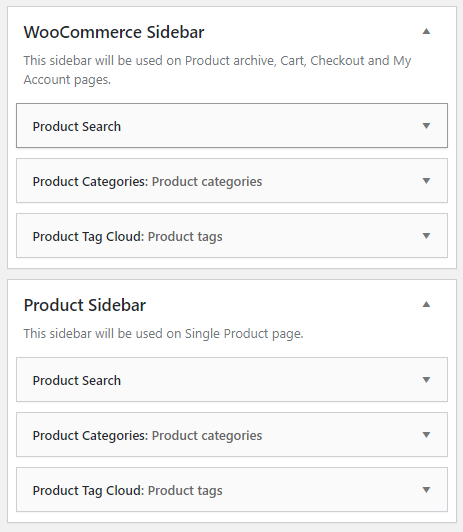
Task: Click the Product Sidebar heading
Action: [85, 305]
